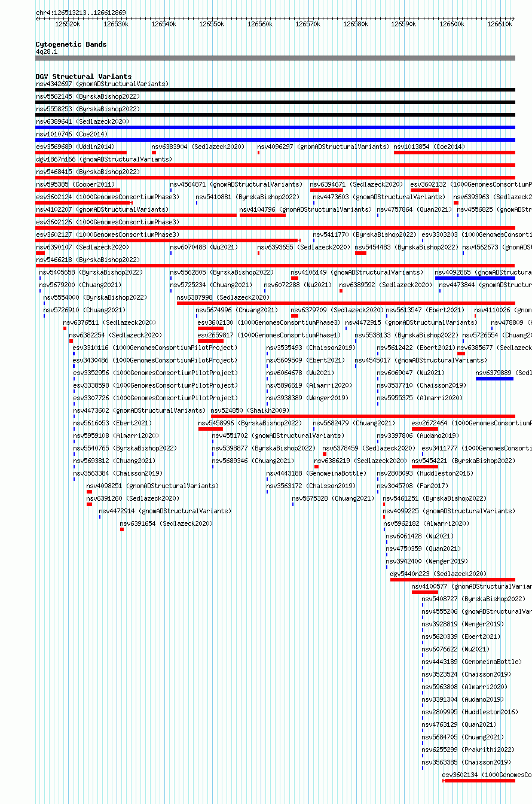Screen dimensions: 532x804
Task: Open nsv4096297 gnomAD variant label
Action: [323, 147]
